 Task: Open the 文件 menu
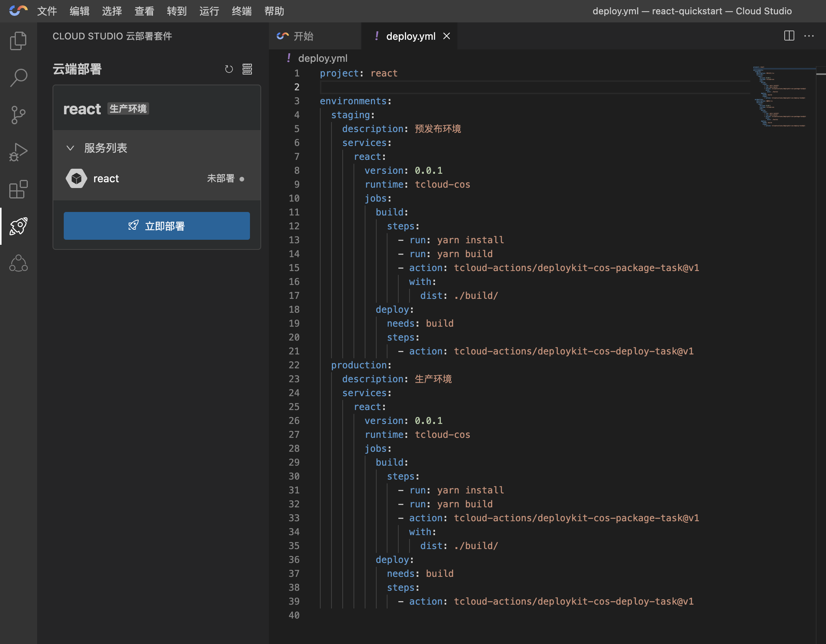click(47, 11)
